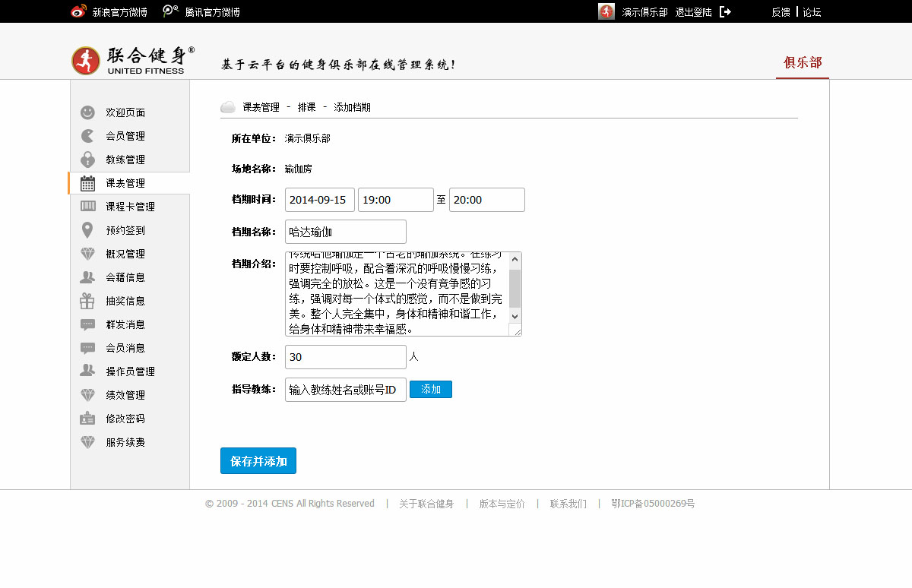The height and width of the screenshot is (588, 912).
Task: Click the barcode icon for 课程卡管理
Action: [x=88, y=207]
